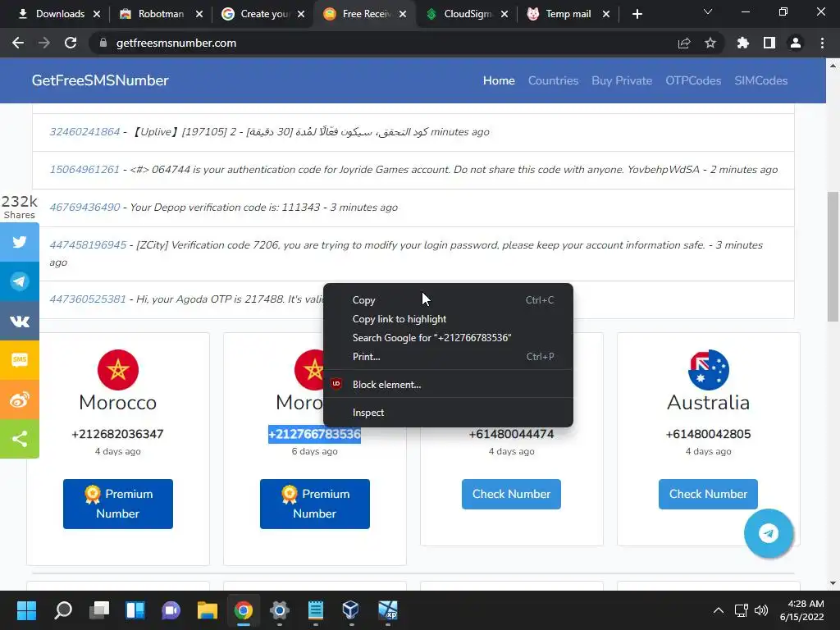Image resolution: width=840 pixels, height=630 pixels.
Task: Open a new tab with the plus button
Action: 637,14
